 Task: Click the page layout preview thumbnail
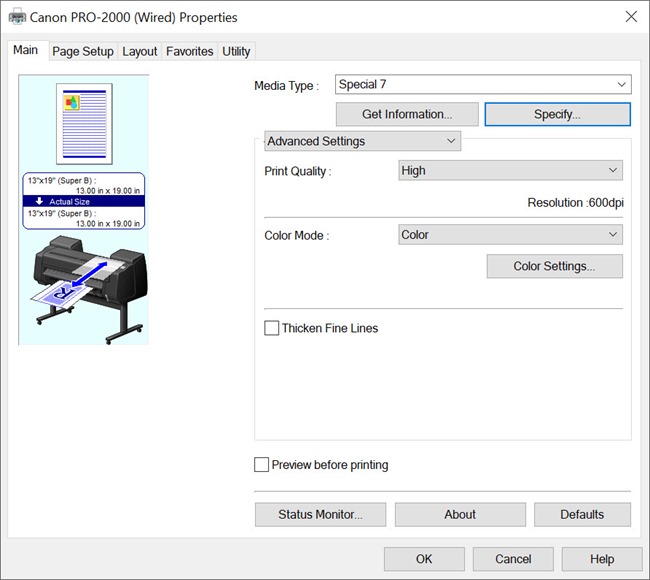tap(84, 124)
